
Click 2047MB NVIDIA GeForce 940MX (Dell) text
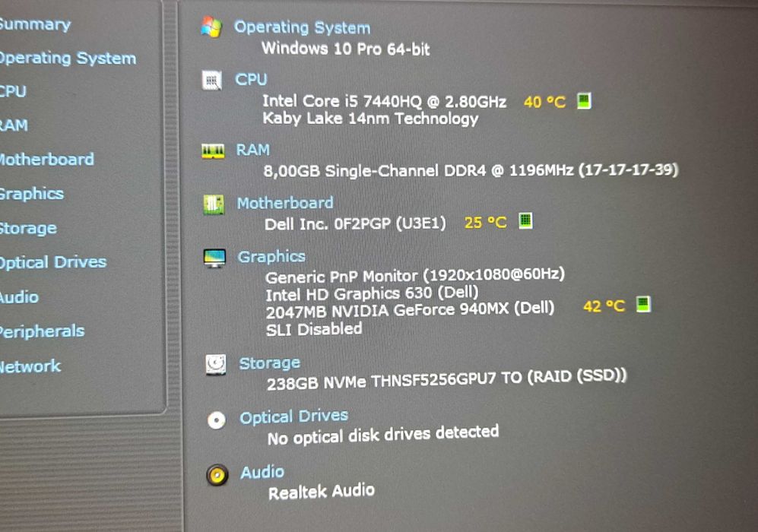pos(410,310)
